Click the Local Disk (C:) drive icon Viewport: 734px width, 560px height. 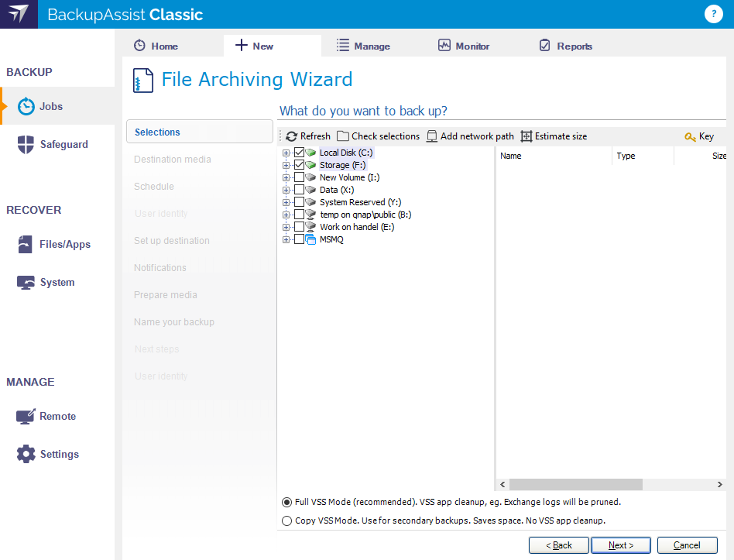310,153
